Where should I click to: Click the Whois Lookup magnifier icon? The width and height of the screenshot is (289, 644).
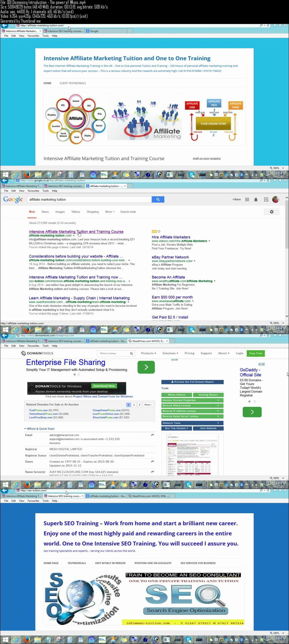point(131,353)
